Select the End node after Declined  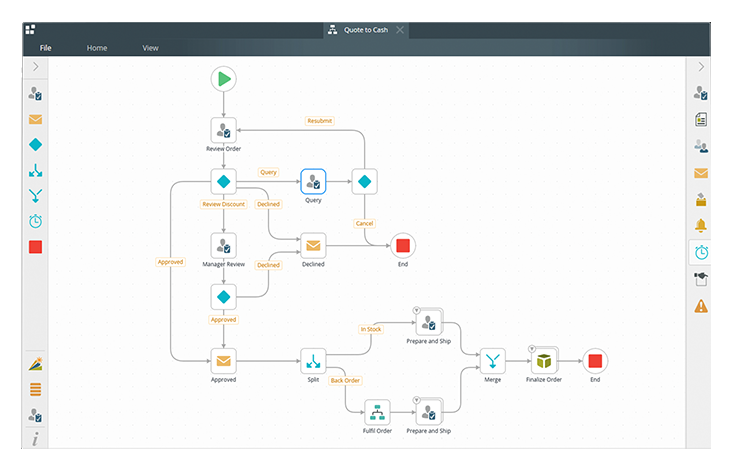pos(403,246)
